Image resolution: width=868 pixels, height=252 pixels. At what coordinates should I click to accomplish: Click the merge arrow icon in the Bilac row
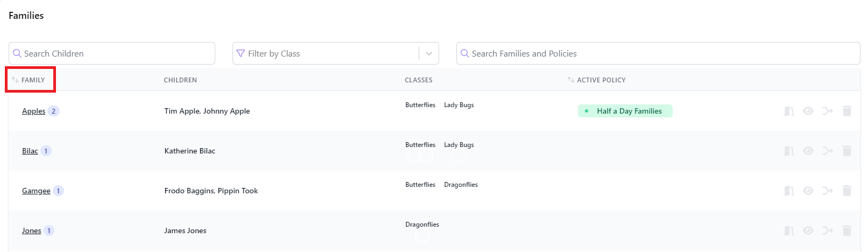pos(828,151)
